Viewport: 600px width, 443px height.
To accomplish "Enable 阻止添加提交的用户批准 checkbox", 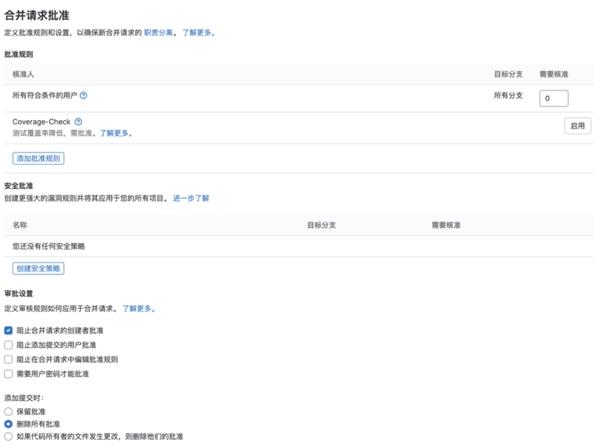I will pyautogui.click(x=9, y=344).
